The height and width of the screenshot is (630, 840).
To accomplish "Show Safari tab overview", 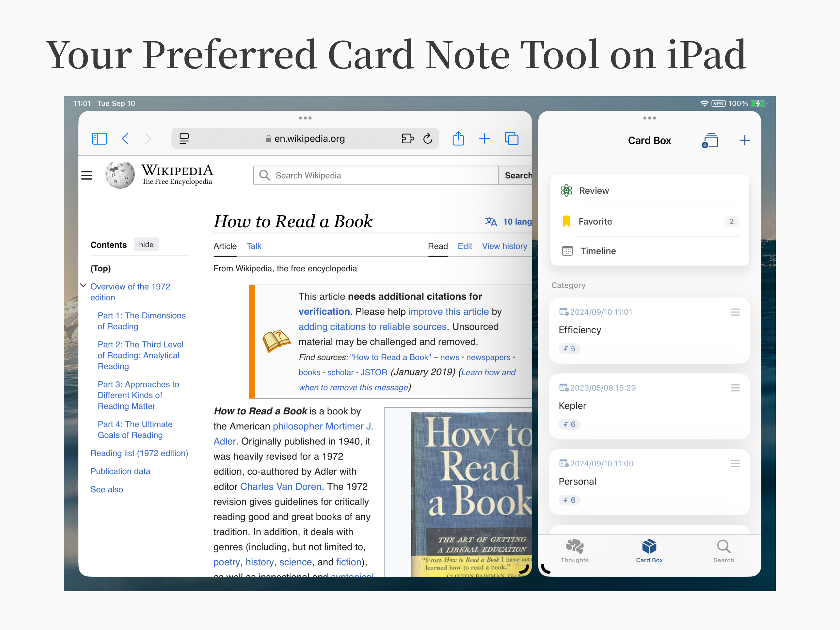I will (x=512, y=139).
